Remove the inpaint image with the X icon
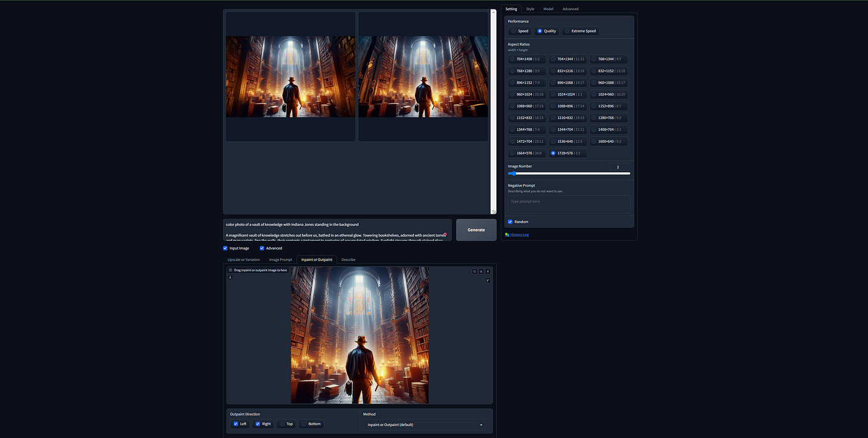Screen dimensions: 868x438 point(488,271)
